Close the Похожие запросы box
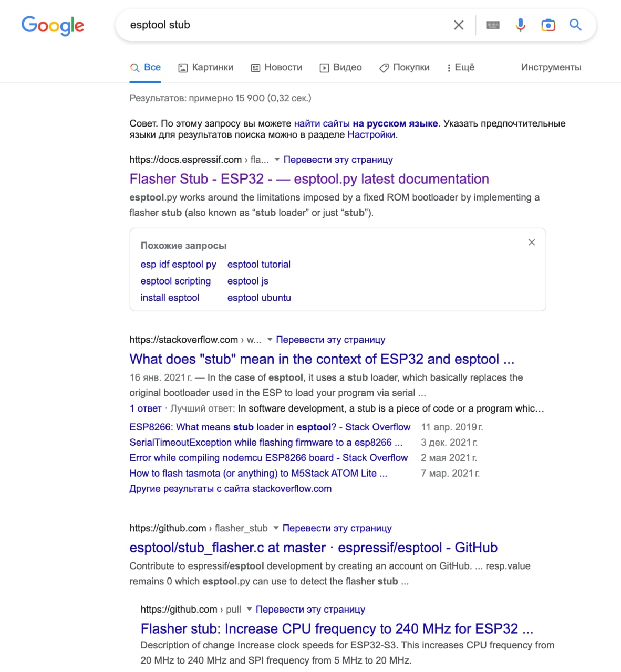This screenshot has height=672, width=621. pyautogui.click(x=532, y=242)
